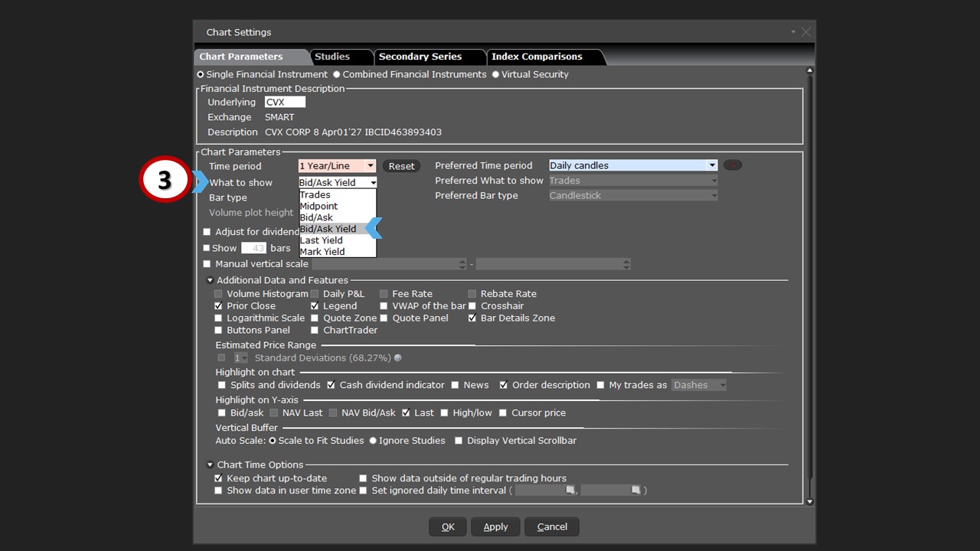Select Combined Financial Instruments radio button
The image size is (980, 551).
click(x=336, y=74)
